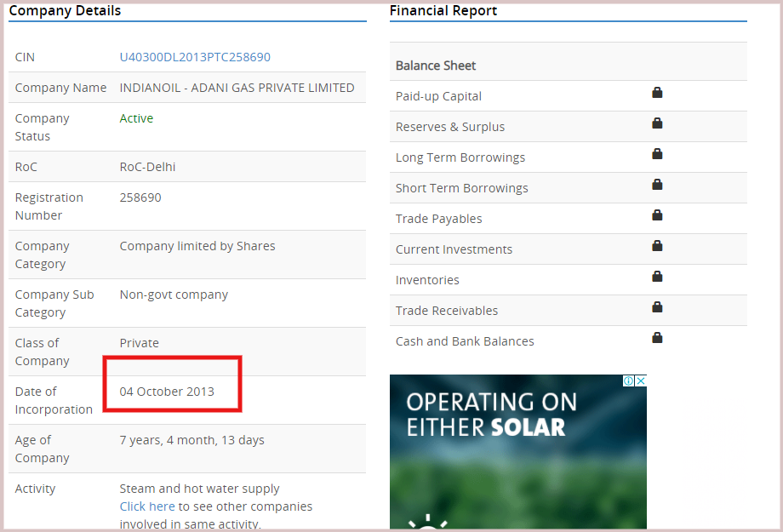Click the 'Cash and Bank Balances' row label
783x532 pixels.
tap(465, 341)
